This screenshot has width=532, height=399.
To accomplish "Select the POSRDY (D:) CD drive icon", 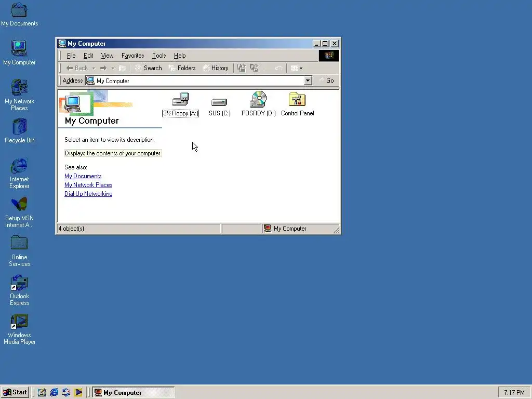I will (x=259, y=104).
